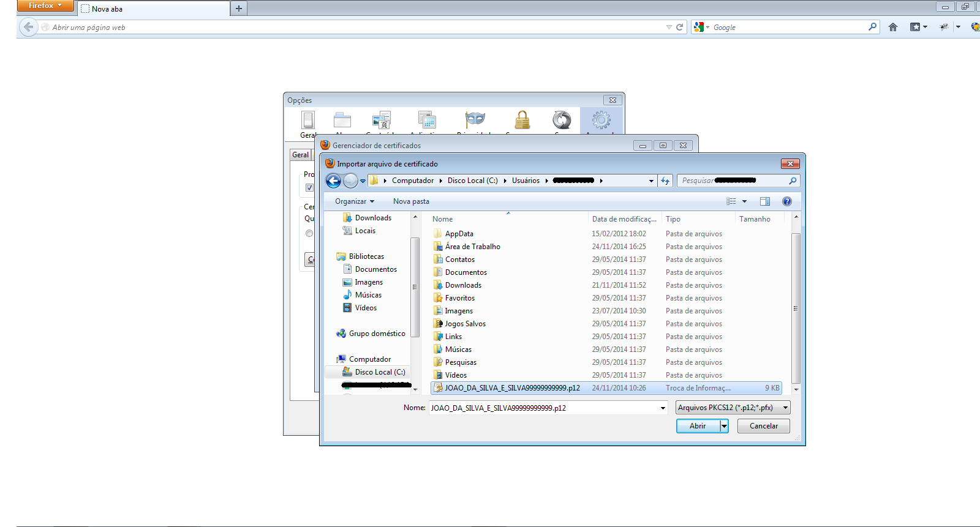980x527 pixels.
Task: Open the bookmarks icon in Firefox toolbar
Action: click(x=915, y=27)
